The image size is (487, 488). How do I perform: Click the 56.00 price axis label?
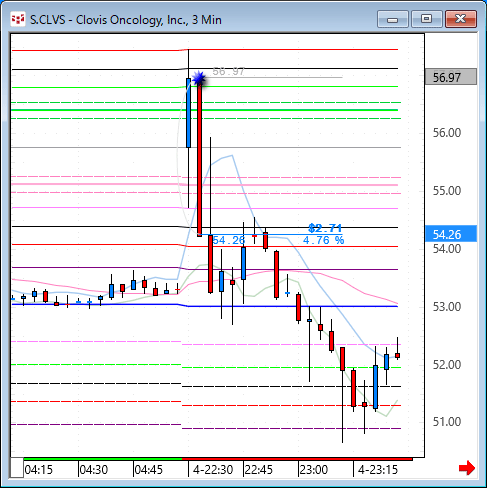click(x=447, y=133)
